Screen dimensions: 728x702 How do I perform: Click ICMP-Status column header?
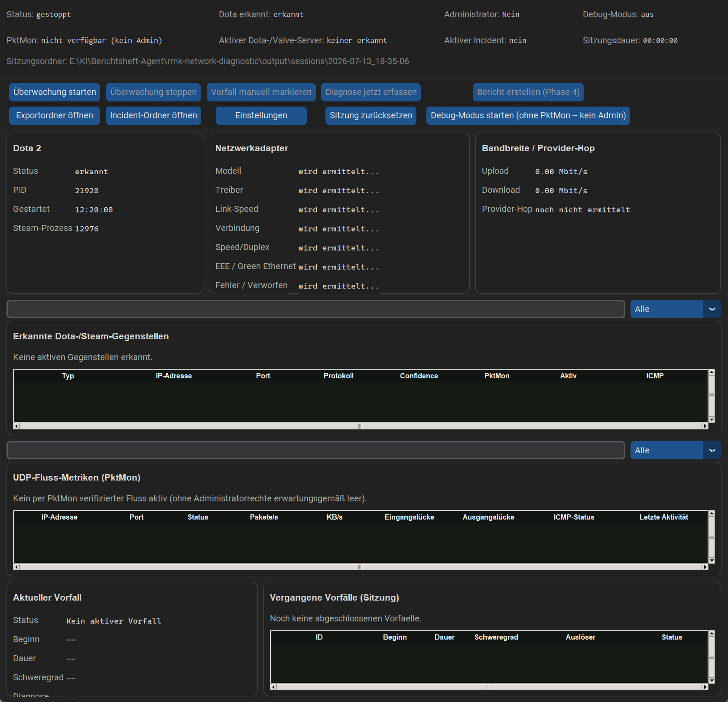(574, 517)
